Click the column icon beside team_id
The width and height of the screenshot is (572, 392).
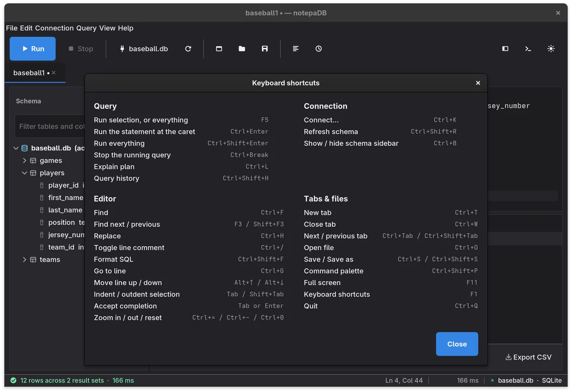pyautogui.click(x=42, y=247)
